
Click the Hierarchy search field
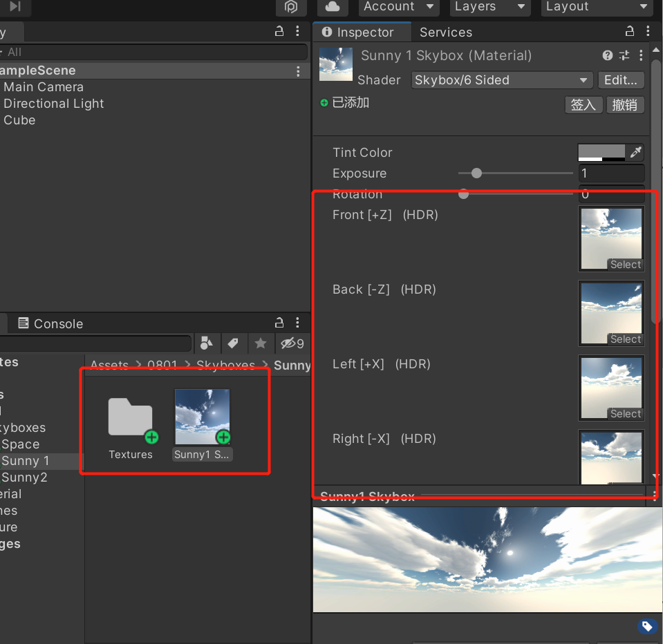[x=153, y=52]
